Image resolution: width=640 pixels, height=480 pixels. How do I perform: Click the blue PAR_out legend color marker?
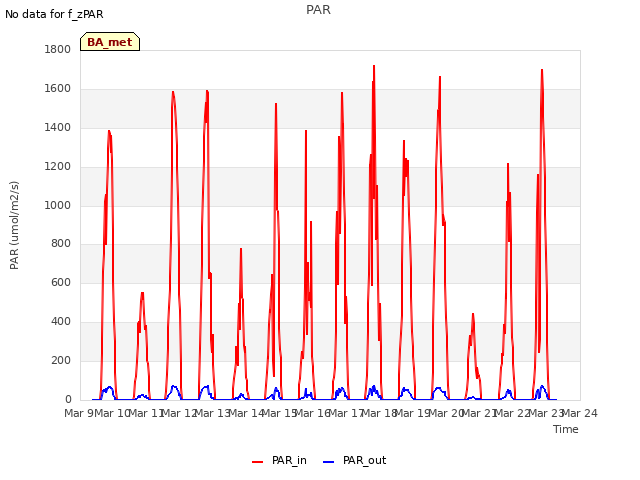(x=329, y=462)
